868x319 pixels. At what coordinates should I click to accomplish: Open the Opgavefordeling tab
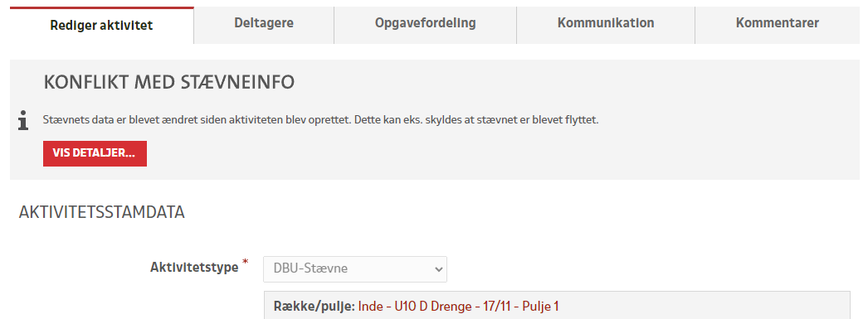pyautogui.click(x=425, y=23)
